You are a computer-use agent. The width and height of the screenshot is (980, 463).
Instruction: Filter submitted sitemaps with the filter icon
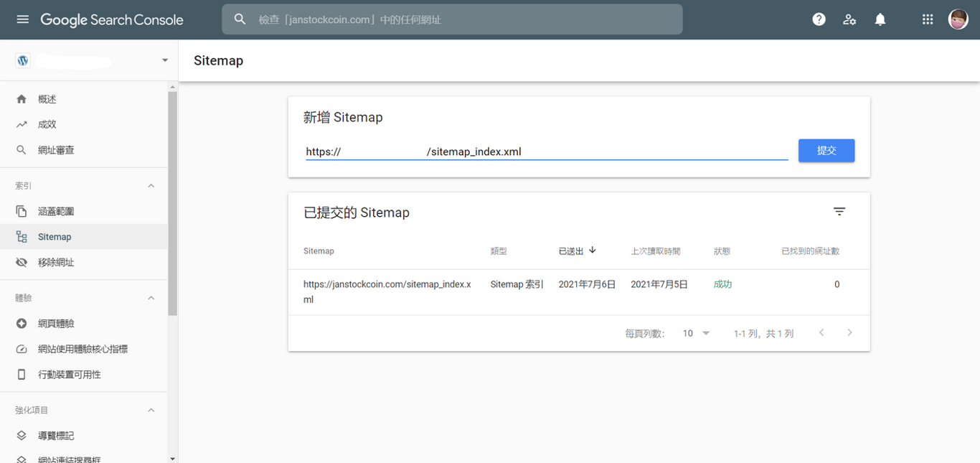(x=839, y=211)
